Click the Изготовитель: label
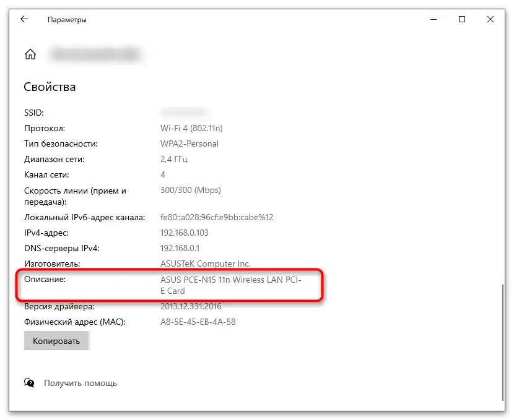The image size is (514, 420). tap(52, 264)
